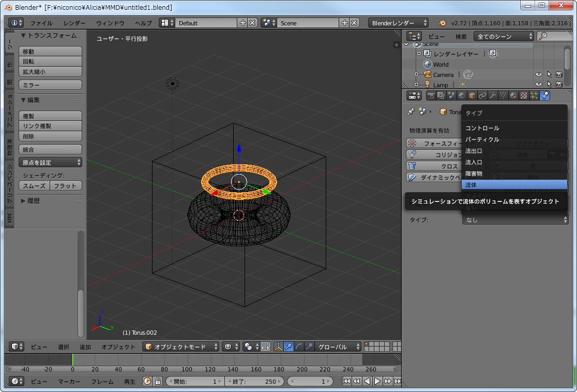
Task: Open the Object properties cube tab
Action: click(472, 96)
